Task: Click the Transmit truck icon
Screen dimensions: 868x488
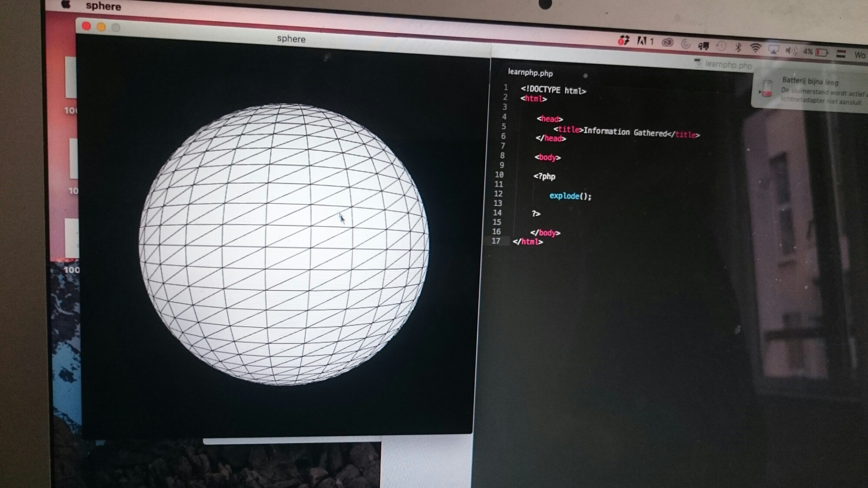Action: click(x=703, y=45)
